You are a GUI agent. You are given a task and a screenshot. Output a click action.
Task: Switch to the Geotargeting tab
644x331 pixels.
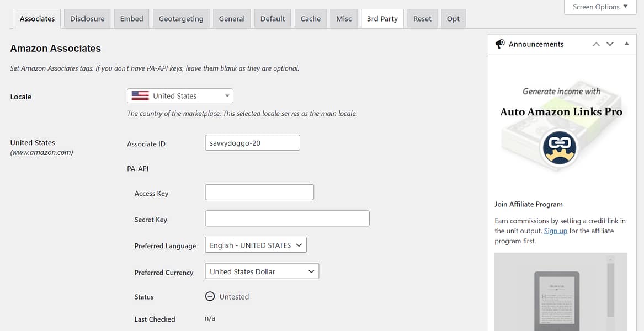181,18
